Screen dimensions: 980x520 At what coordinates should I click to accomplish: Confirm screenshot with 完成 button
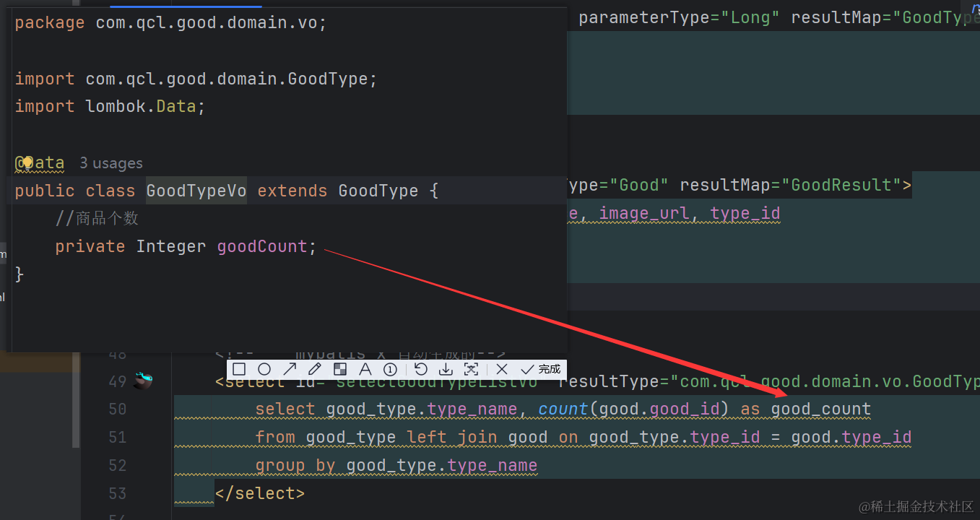(541, 369)
